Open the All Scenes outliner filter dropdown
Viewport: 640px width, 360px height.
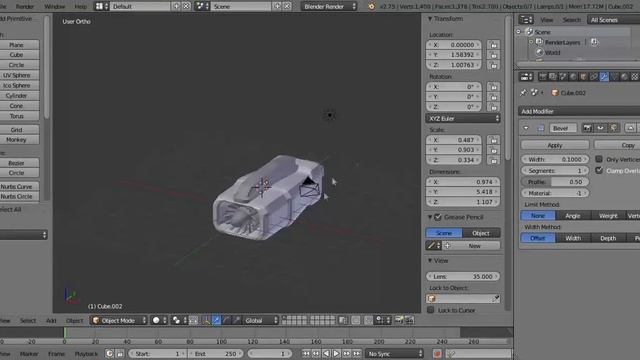coord(614,20)
